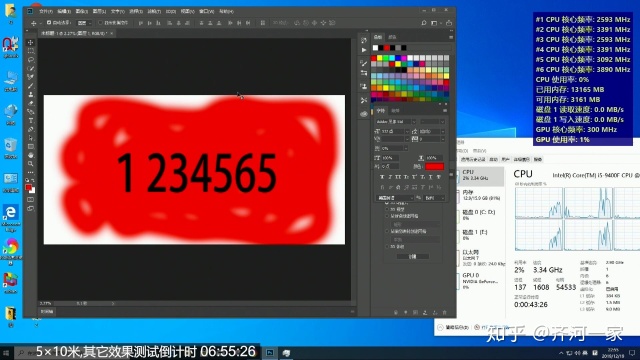Viewport: 640px width, 360px height.
Task: Open Auto-Select layer/group dropdown
Action: coord(84,23)
